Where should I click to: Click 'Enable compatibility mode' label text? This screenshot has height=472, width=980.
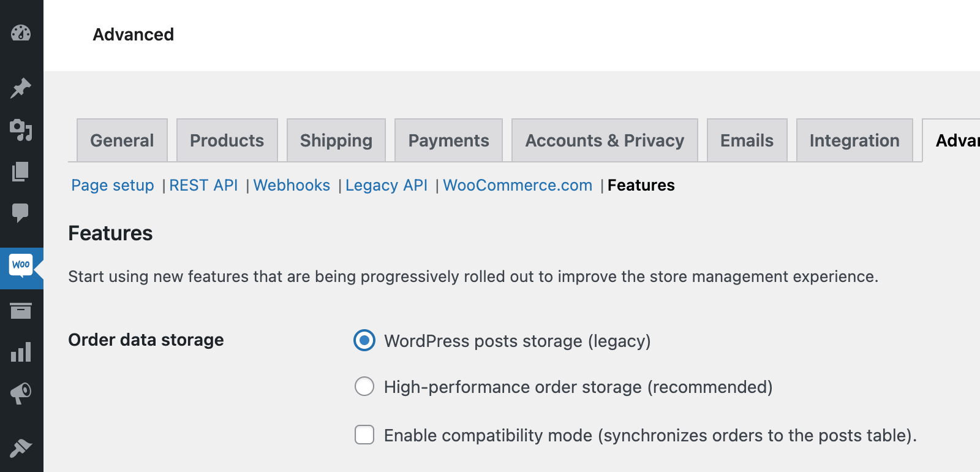coord(650,435)
